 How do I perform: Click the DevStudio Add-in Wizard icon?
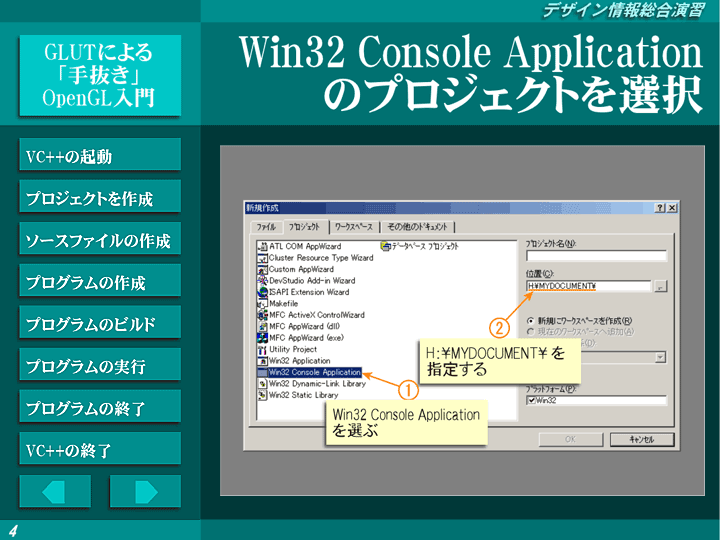[x=263, y=281]
